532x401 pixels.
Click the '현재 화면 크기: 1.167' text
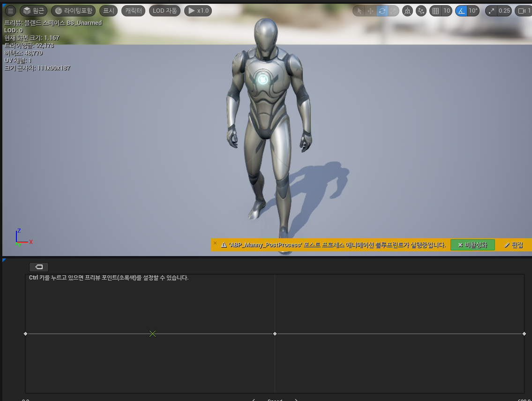31,38
